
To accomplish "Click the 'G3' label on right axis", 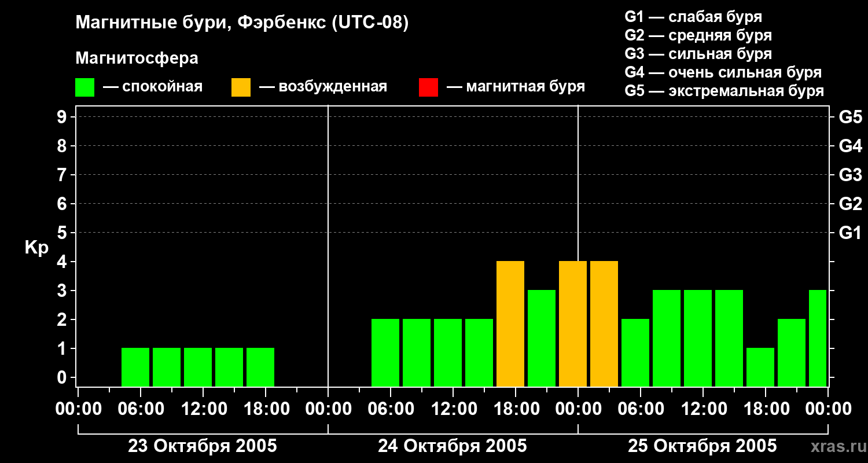I will click(850, 175).
